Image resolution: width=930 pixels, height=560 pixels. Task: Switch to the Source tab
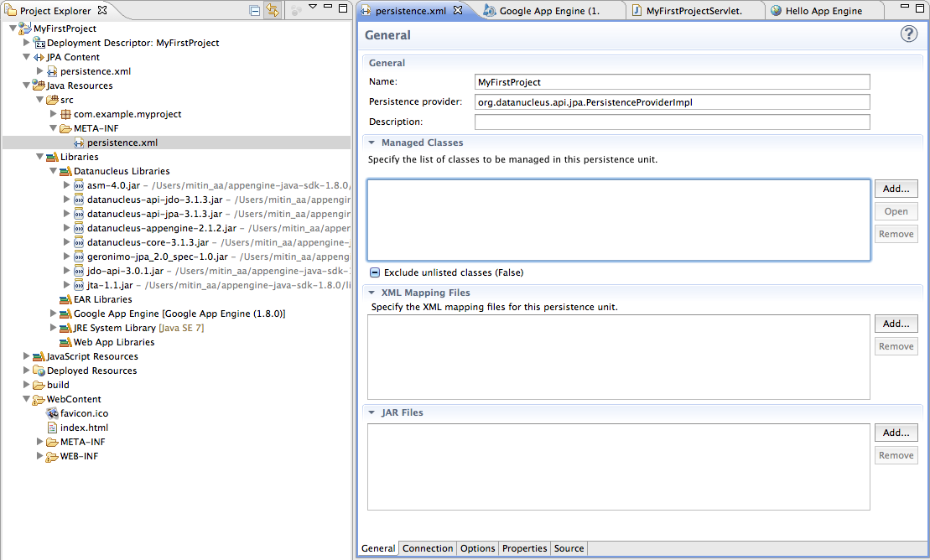[569, 548]
